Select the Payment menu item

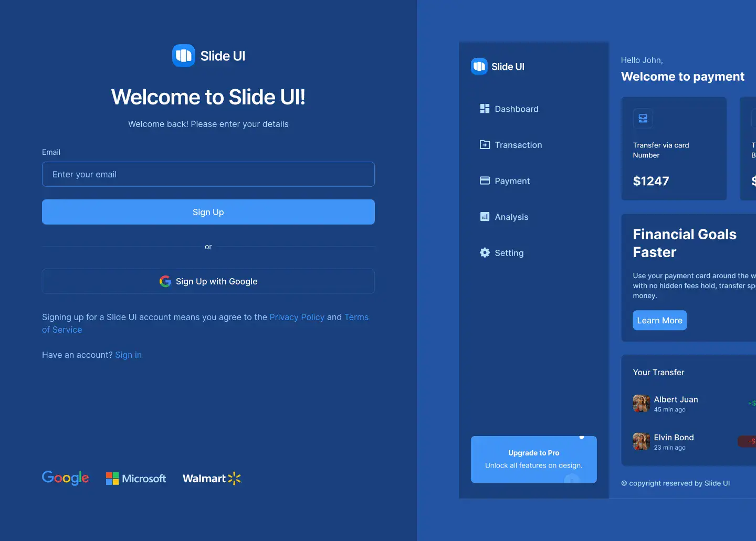point(505,181)
